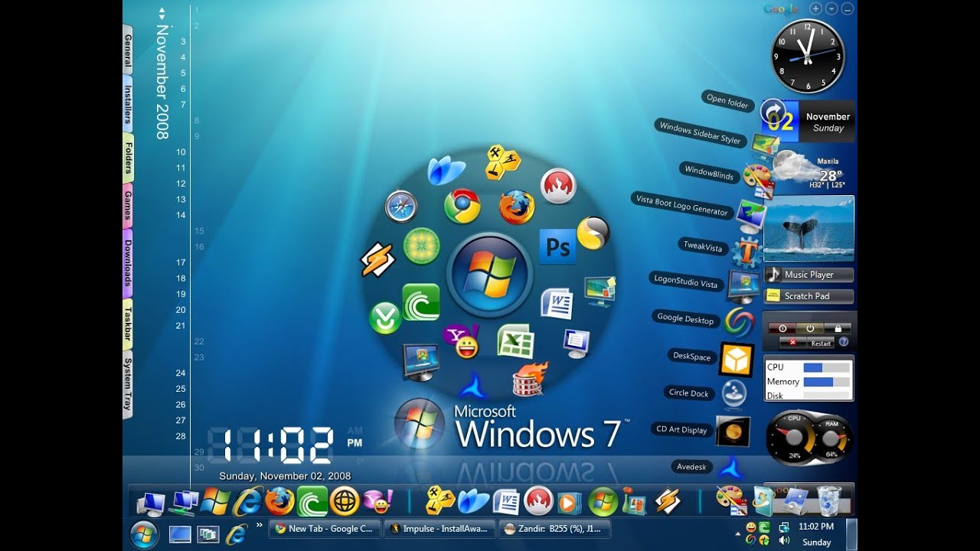Screen dimensions: 980x551
Task: Open yellow hexagon tools icon in circle dock
Action: click(503, 161)
